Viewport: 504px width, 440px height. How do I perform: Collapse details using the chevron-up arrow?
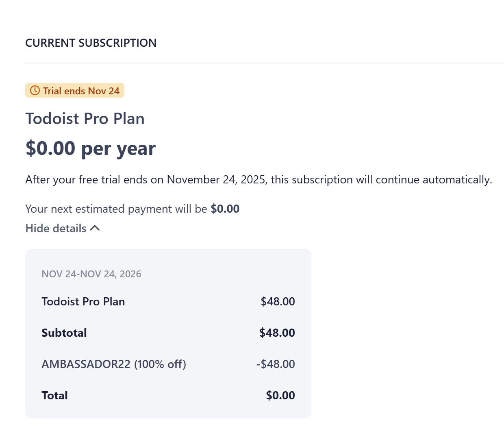point(95,228)
